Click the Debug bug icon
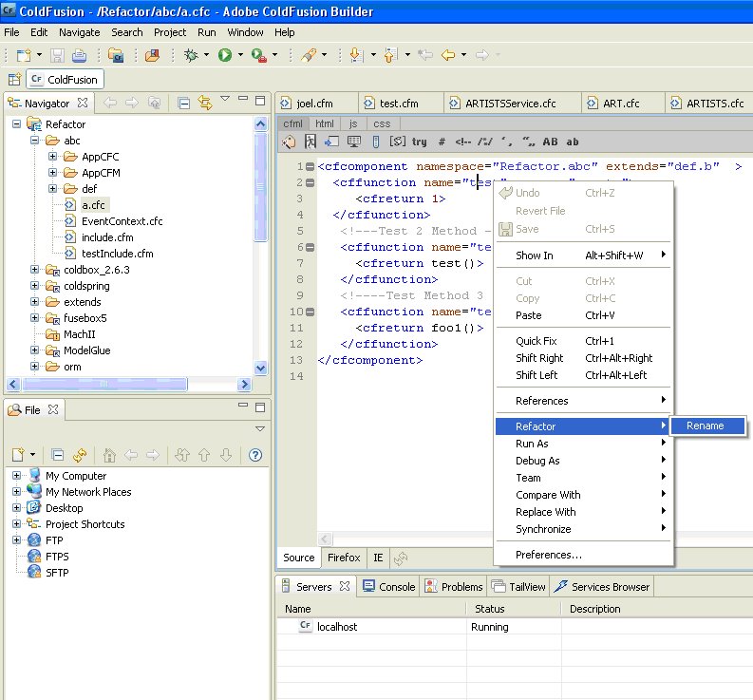The image size is (753, 700). [191, 55]
